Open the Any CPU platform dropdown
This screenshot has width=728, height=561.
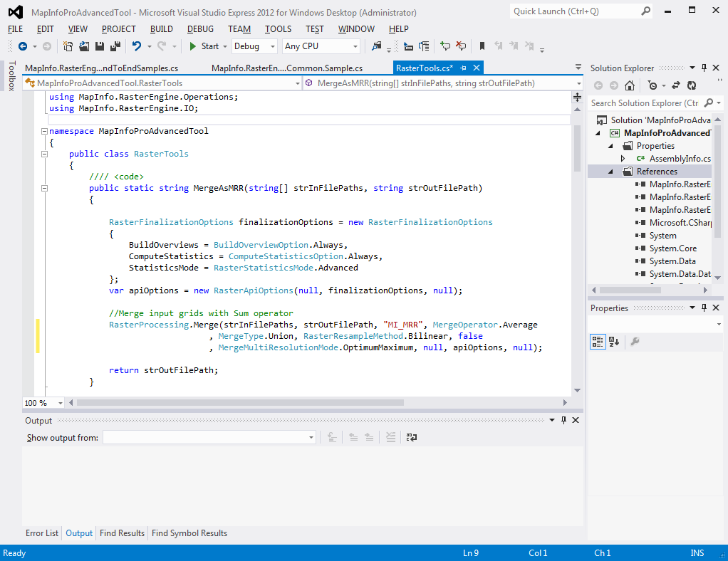[355, 46]
